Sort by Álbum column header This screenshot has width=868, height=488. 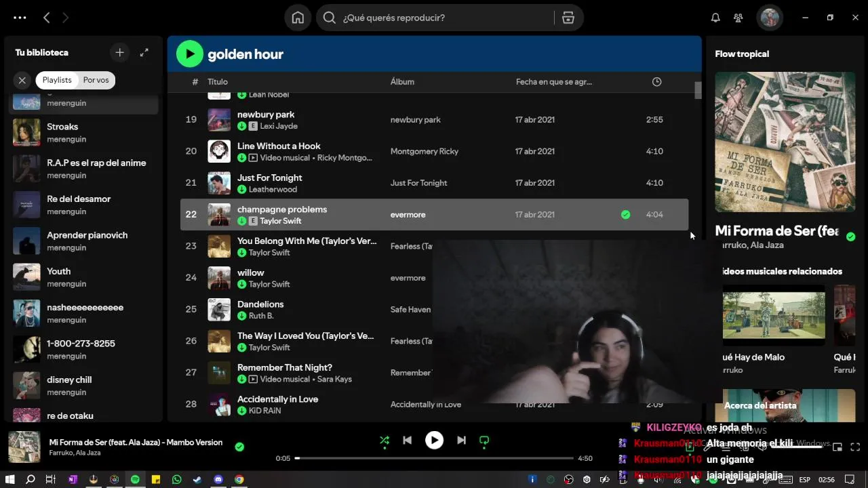point(402,81)
